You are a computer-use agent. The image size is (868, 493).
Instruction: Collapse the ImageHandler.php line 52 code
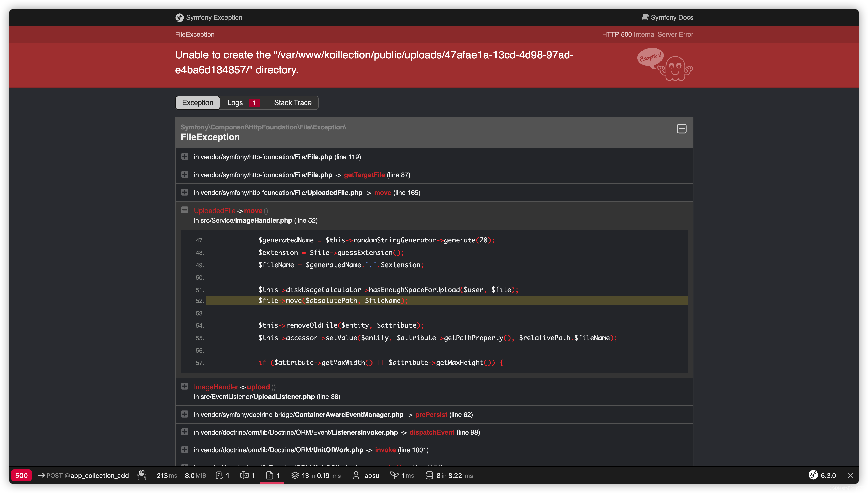(184, 210)
